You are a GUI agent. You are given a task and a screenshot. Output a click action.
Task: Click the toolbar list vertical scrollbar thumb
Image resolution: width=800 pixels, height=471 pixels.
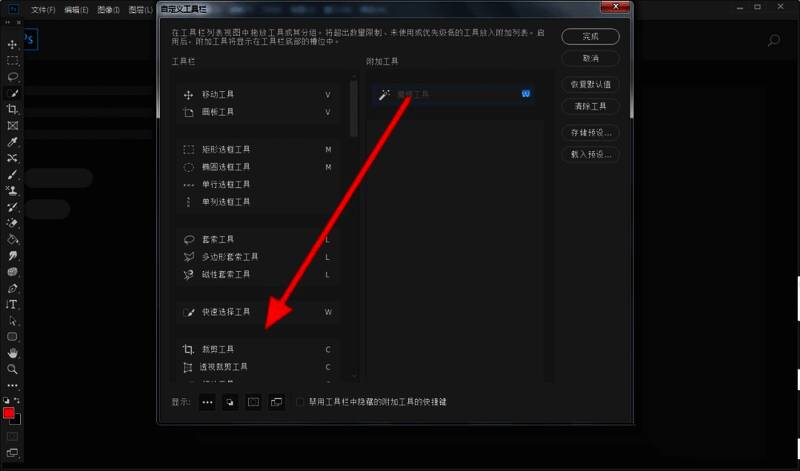coord(354,108)
